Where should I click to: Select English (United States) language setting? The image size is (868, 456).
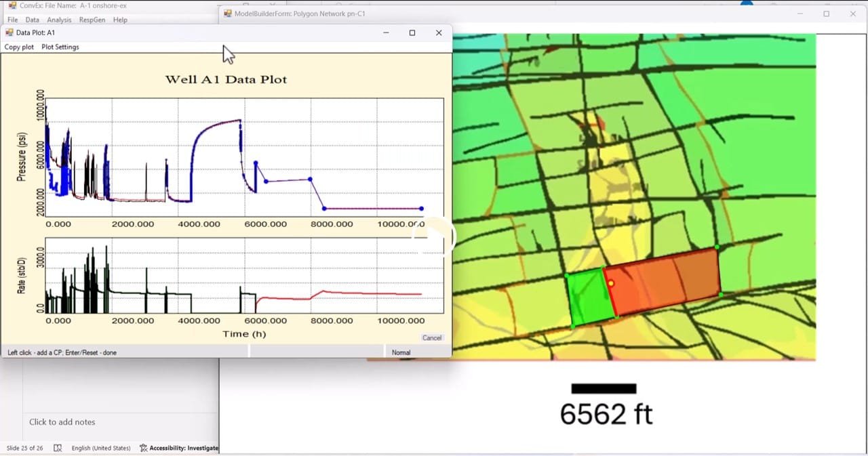tap(100, 448)
